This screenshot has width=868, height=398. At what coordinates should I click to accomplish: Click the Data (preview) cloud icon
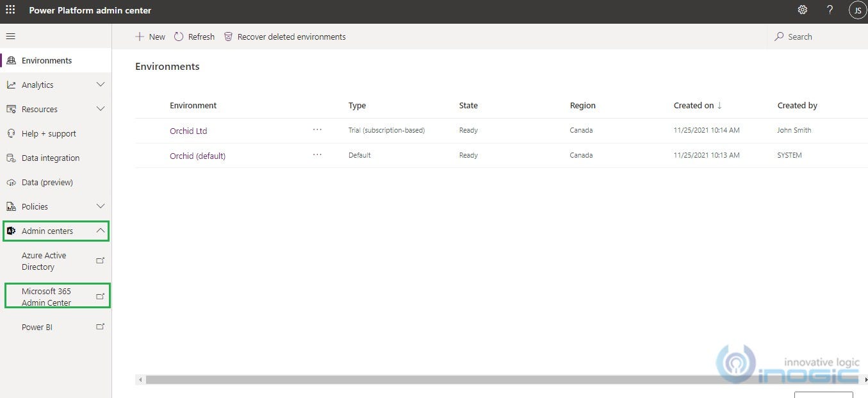click(x=11, y=182)
